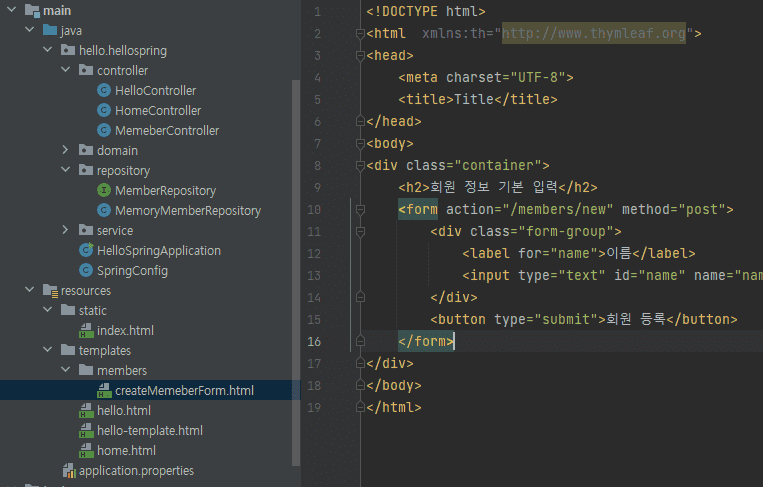The image size is (763, 487).
Task: Collapse the members folder chevron
Action: click(x=66, y=370)
